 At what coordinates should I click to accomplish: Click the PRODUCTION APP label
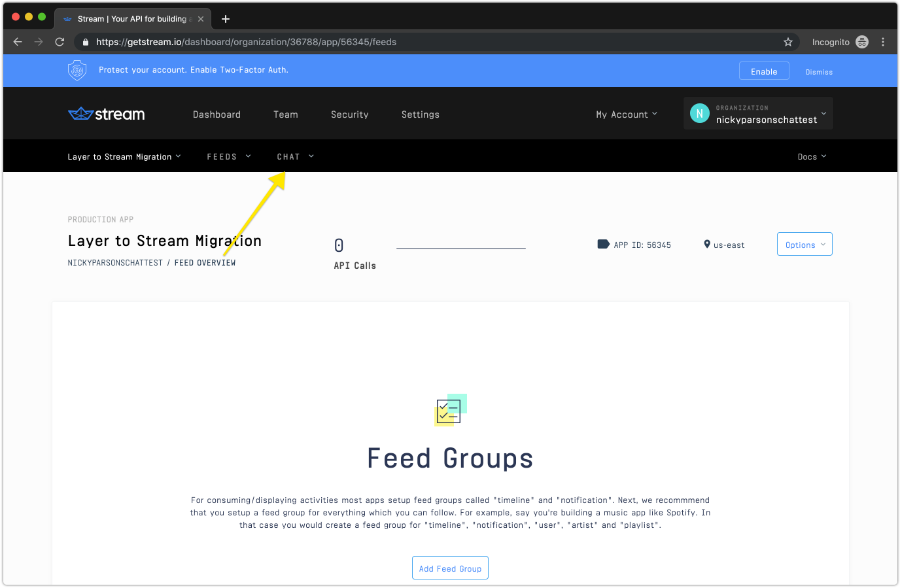coord(101,220)
